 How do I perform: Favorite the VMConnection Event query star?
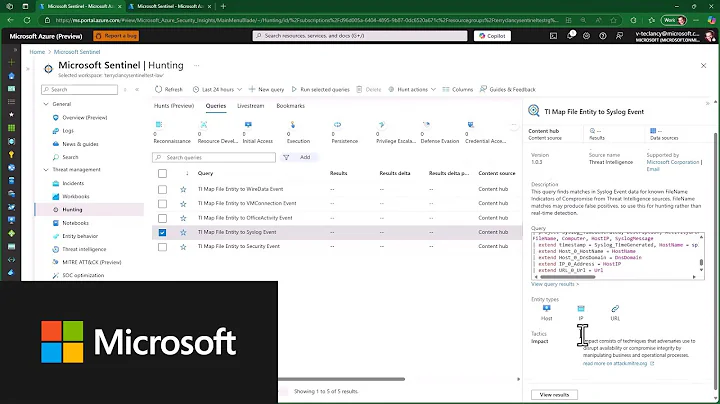point(183,203)
